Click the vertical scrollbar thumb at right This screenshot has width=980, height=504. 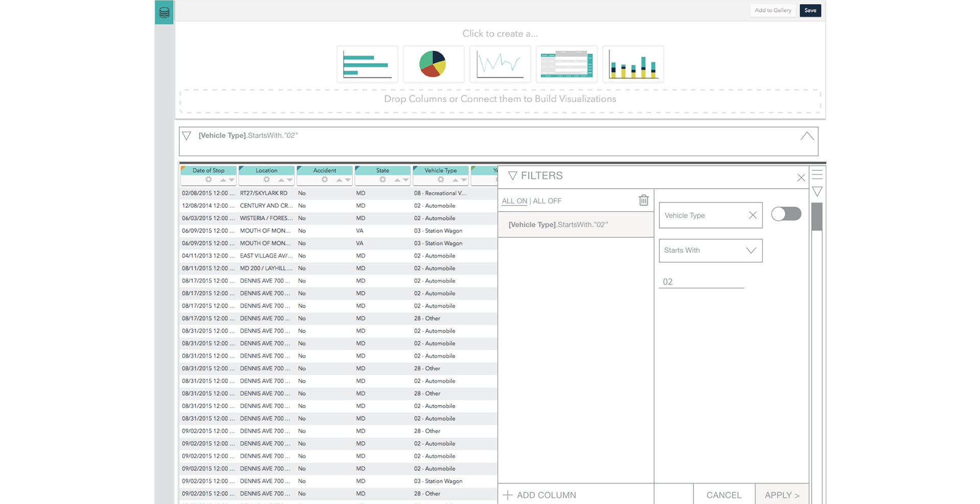(x=817, y=217)
